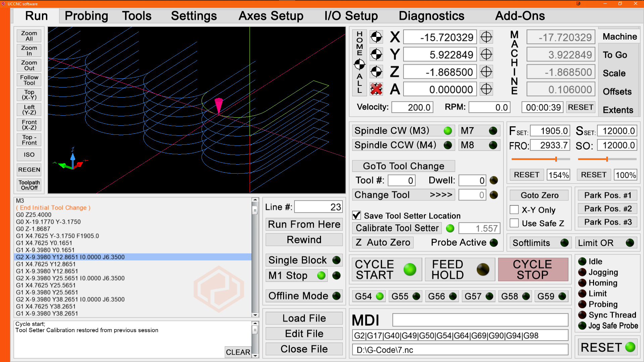Zero the A axis crosshair icon

(x=486, y=89)
